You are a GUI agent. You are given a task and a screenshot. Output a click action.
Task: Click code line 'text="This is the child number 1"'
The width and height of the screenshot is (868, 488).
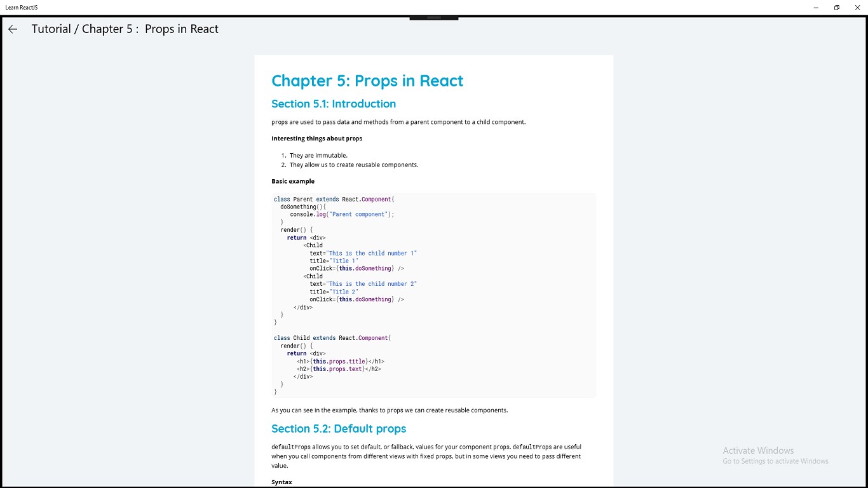pos(363,253)
